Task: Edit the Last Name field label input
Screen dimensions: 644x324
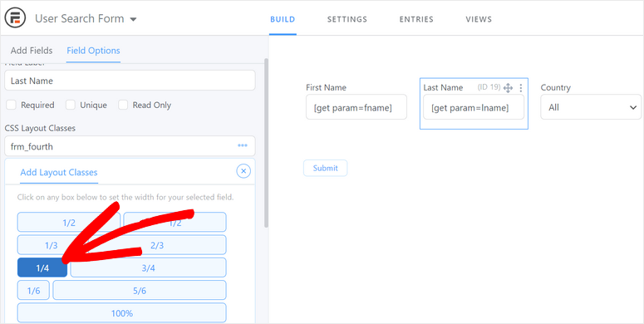Action: tap(130, 81)
